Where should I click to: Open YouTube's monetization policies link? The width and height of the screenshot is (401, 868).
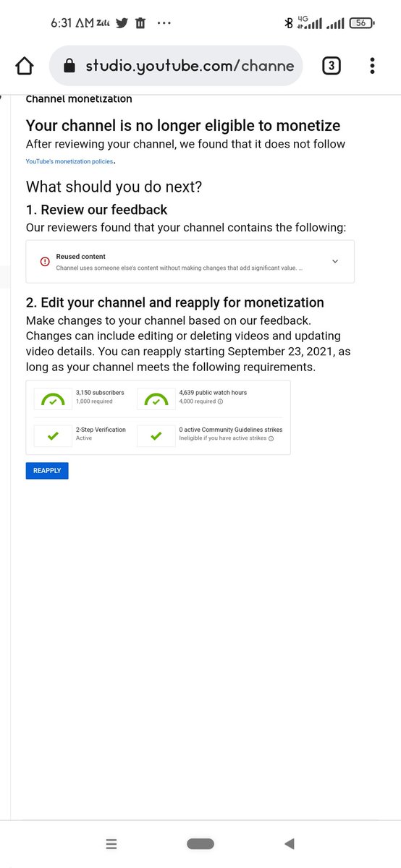(69, 161)
